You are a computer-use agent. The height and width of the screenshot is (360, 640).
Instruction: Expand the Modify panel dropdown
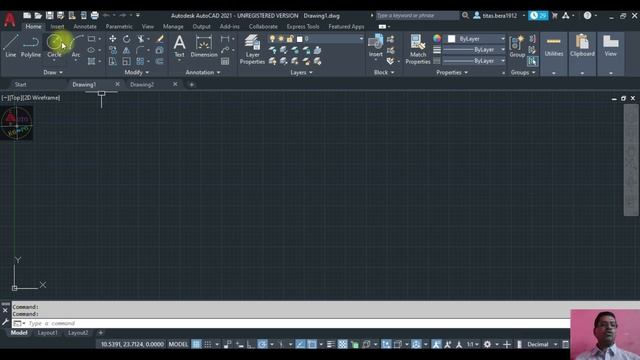(137, 72)
